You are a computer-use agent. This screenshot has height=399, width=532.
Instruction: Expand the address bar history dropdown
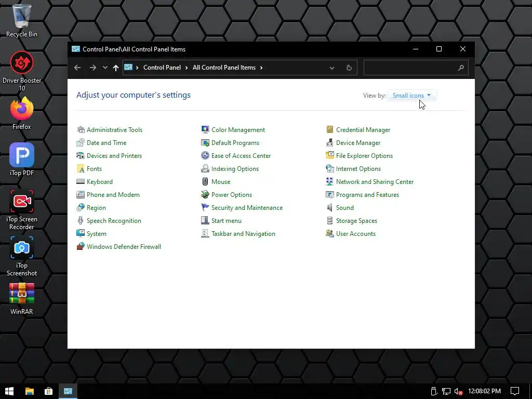click(332, 68)
